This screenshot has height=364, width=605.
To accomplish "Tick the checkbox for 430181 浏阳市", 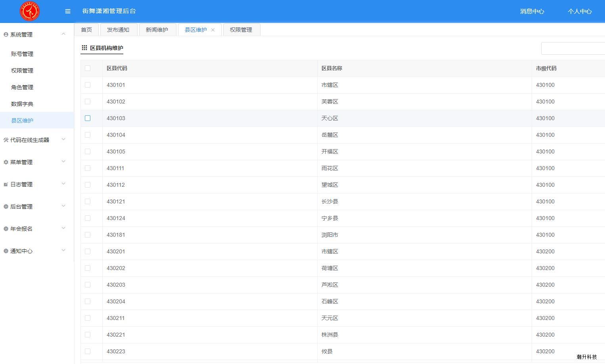I will [x=88, y=235].
